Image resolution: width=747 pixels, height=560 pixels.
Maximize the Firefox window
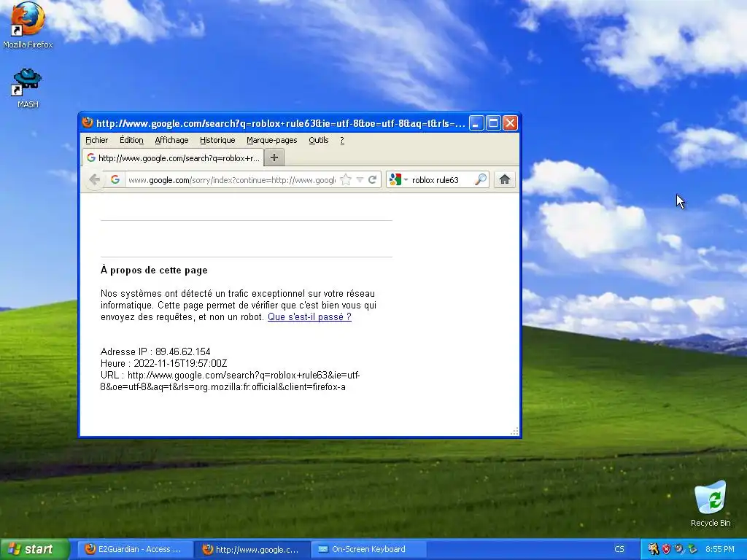(x=493, y=123)
